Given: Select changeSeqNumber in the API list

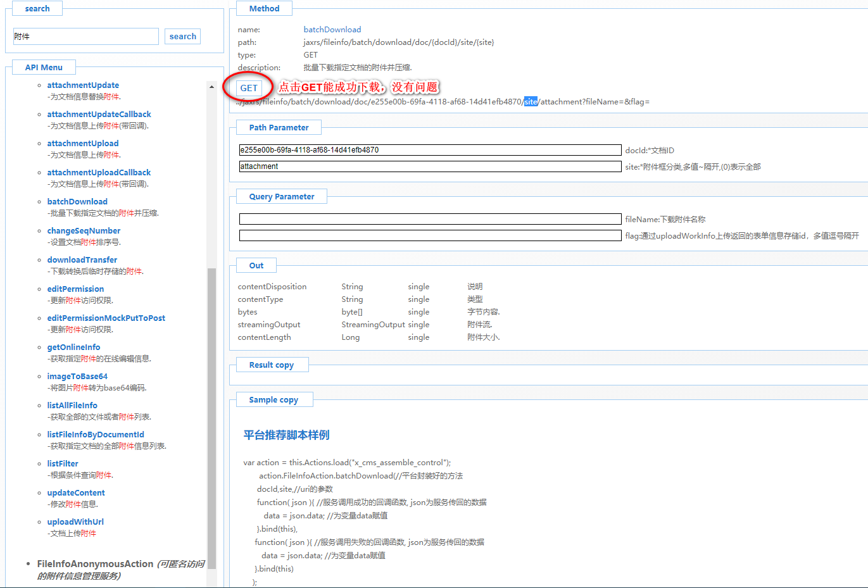Looking at the screenshot, I should point(84,231).
